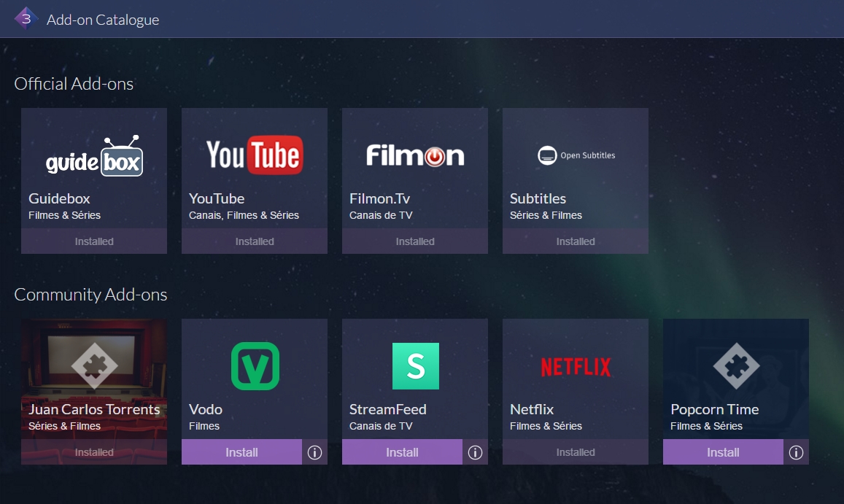Install the Popcorn Time add-on
Viewport: 844px width, 504px height.
pyautogui.click(x=723, y=452)
